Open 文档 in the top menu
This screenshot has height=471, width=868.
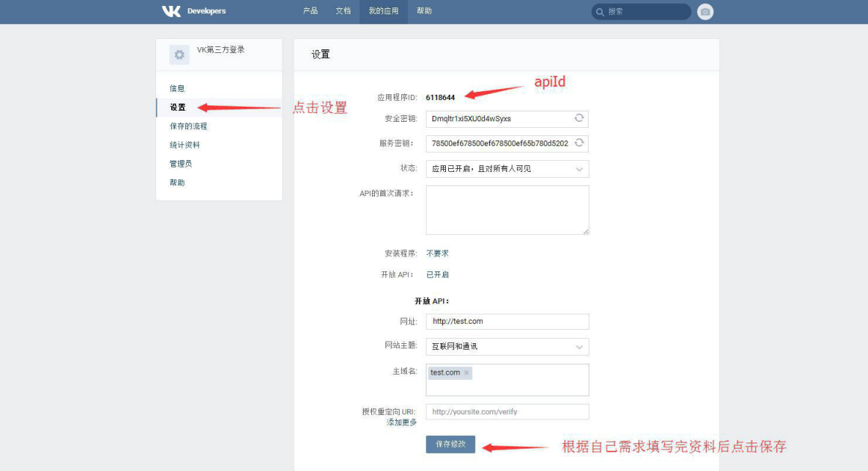tap(343, 11)
